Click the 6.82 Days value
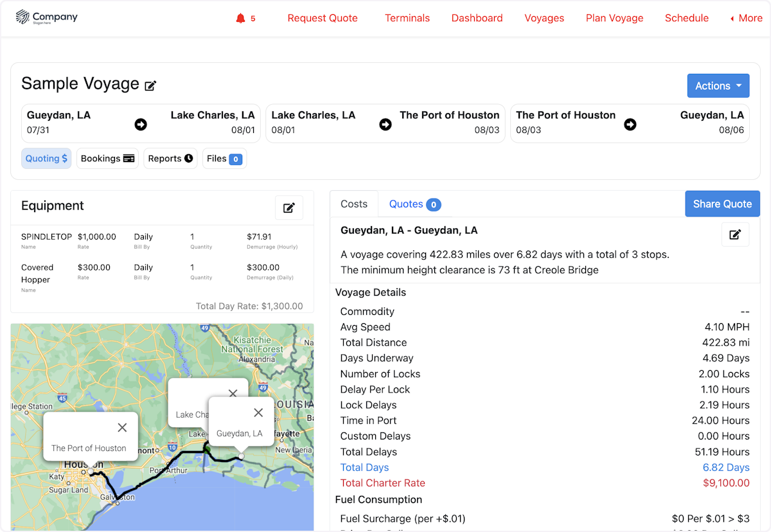 tap(726, 467)
